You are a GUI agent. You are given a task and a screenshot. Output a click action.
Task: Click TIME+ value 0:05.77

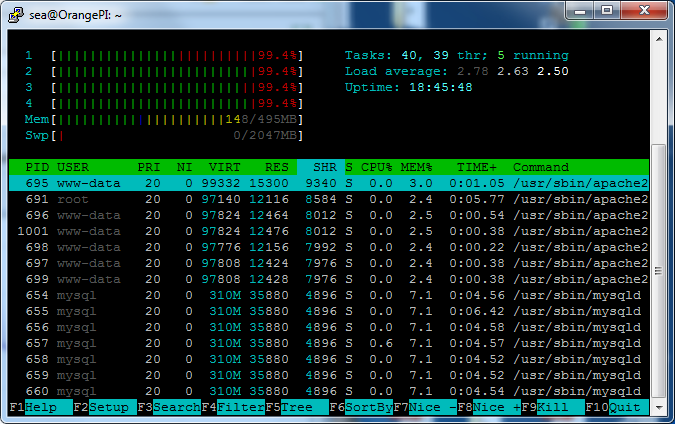[x=477, y=199]
